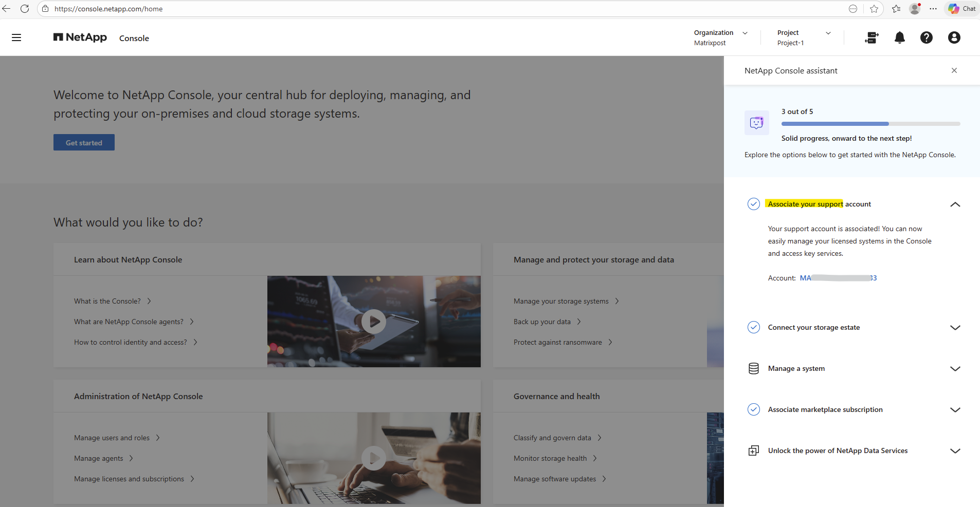Screen dimensions: 980x507
Task: Collapse the Associate your support account section
Action: 955,204
